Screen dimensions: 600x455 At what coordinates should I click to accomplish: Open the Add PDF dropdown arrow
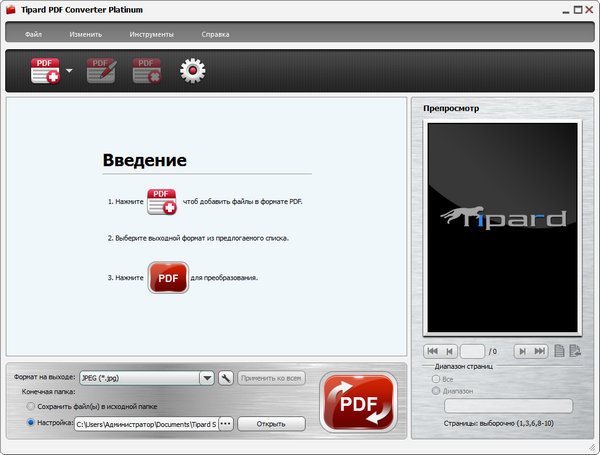click(69, 70)
